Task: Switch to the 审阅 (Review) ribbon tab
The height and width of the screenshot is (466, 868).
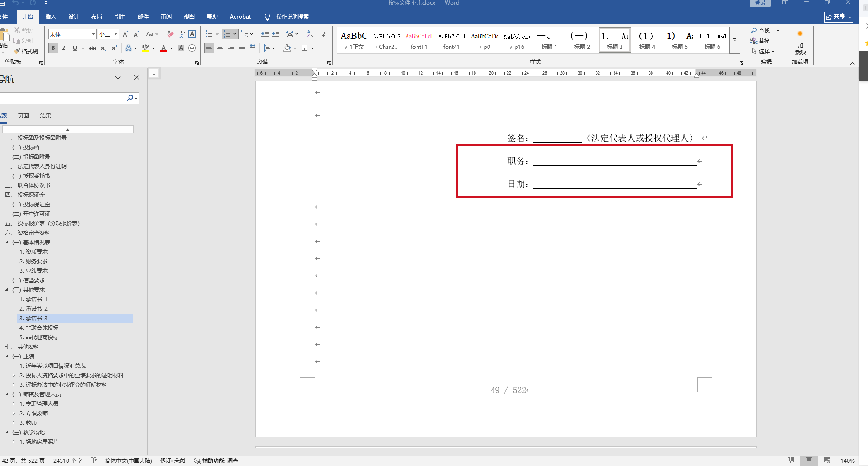Action: click(x=166, y=17)
